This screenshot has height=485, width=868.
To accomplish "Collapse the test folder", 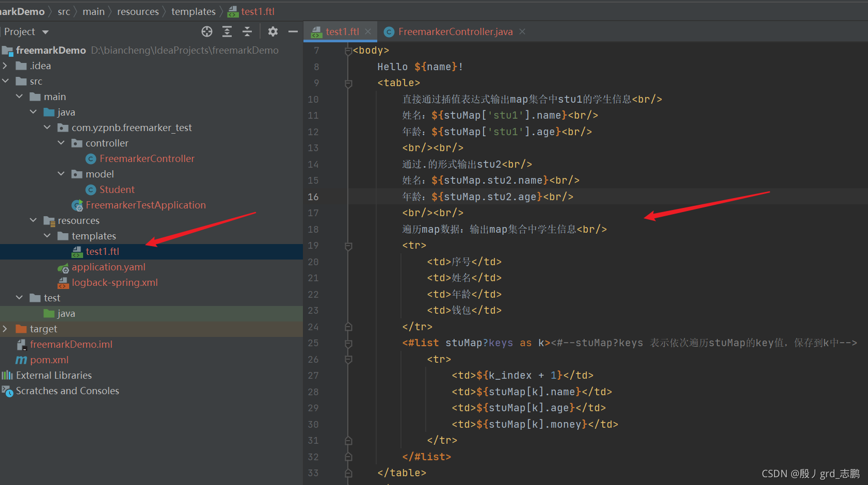I will click(19, 298).
